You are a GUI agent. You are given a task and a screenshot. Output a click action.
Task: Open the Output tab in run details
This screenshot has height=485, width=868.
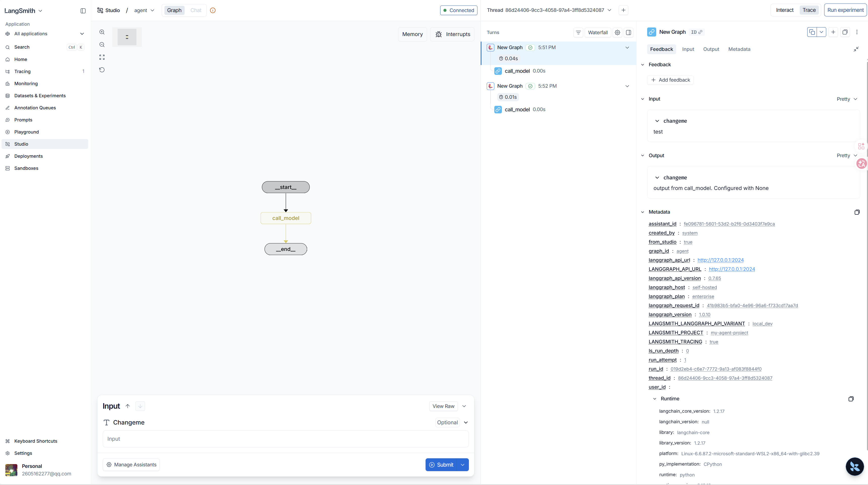[711, 49]
